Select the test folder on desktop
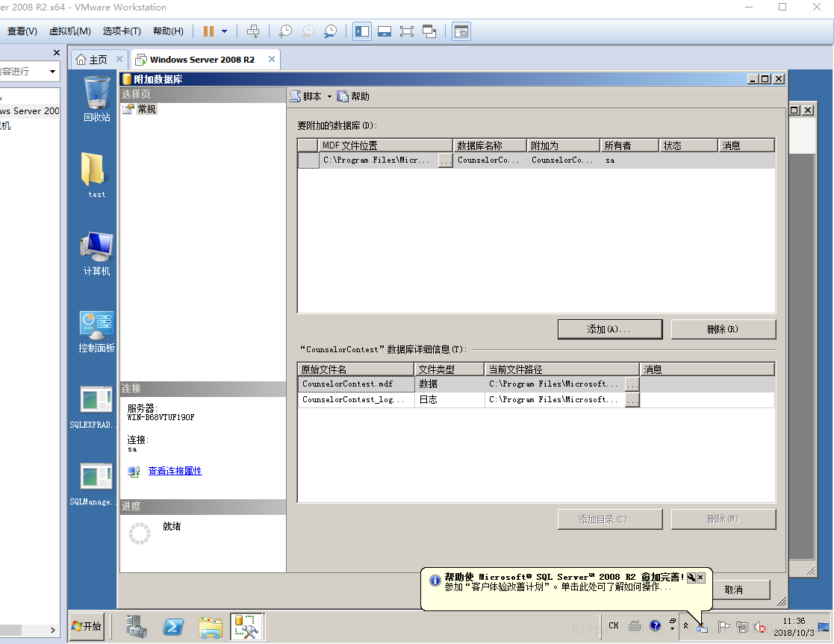Image resolution: width=834 pixels, height=644 pixels. coord(96,175)
